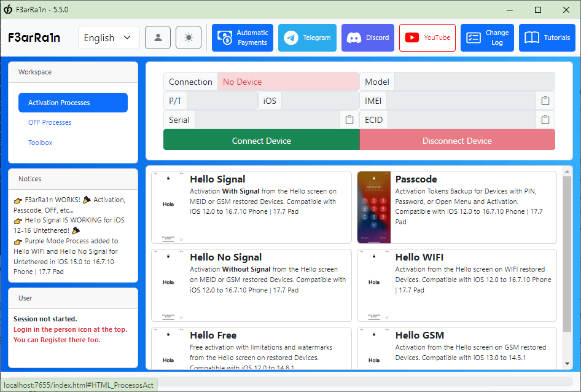The height and width of the screenshot is (392, 581).
Task: Copy the ECID using its clipboard icon
Action: [x=545, y=119]
